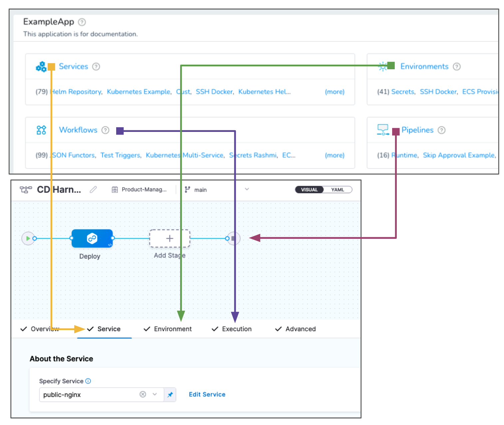The width and height of the screenshot is (504, 425).
Task: Click Product-Manag... repository name
Action: pos(144,190)
